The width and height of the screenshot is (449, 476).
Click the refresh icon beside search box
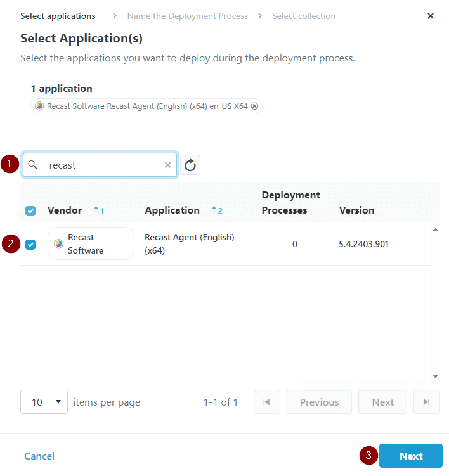190,165
